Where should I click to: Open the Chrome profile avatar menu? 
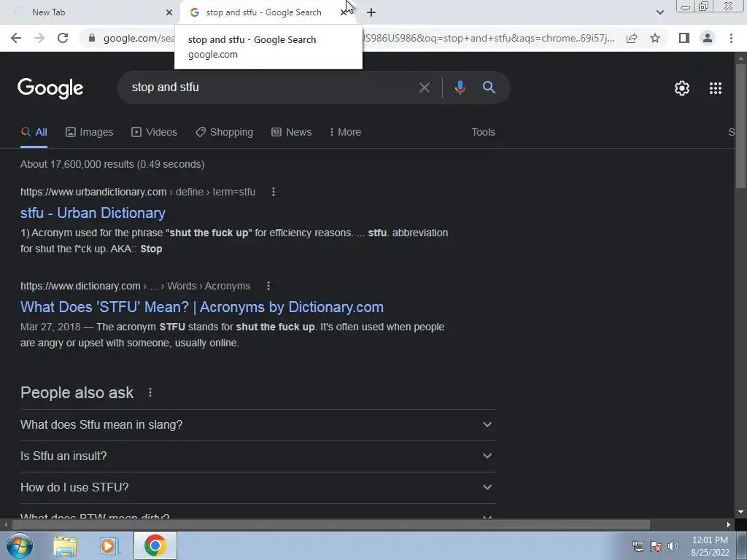click(708, 38)
